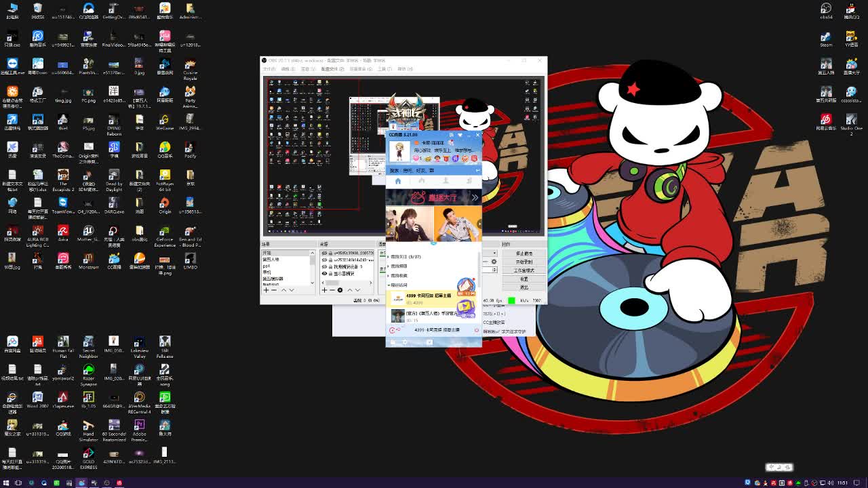Add a new source with plus icon
Image resolution: width=868 pixels, height=488 pixels.
[324, 290]
